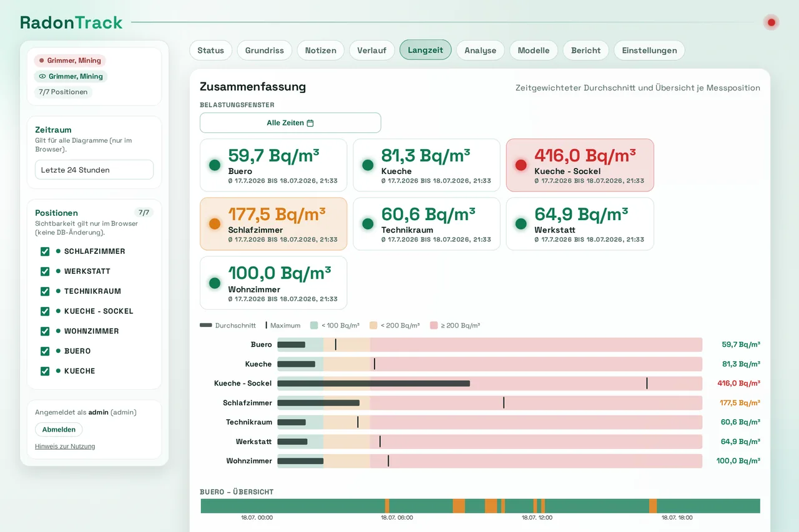Disable the Wohnzimmer position checkbox
This screenshot has width=799, height=532.
[x=45, y=331]
